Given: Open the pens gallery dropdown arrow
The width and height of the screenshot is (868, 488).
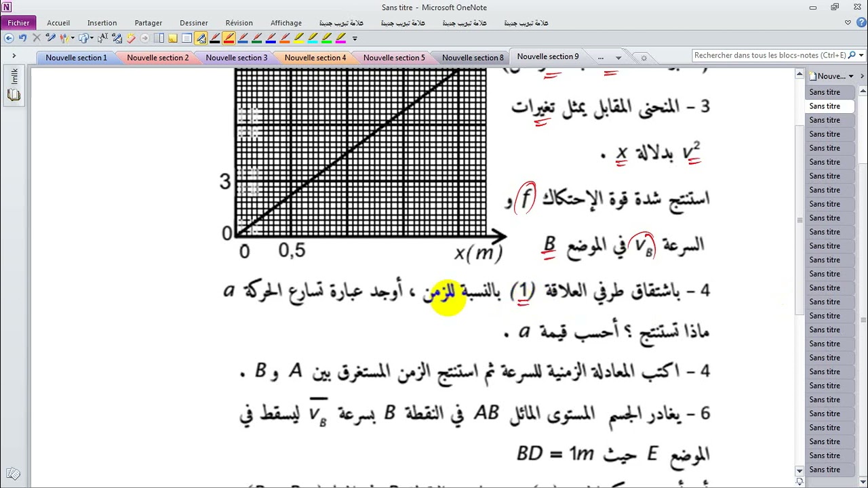Looking at the screenshot, I should tap(73, 39).
